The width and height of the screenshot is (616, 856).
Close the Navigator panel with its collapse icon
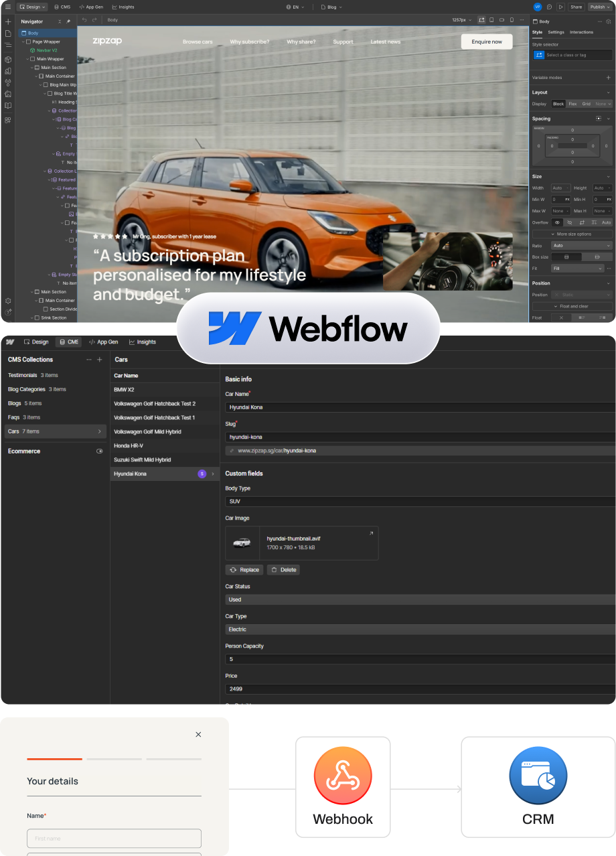pos(60,21)
